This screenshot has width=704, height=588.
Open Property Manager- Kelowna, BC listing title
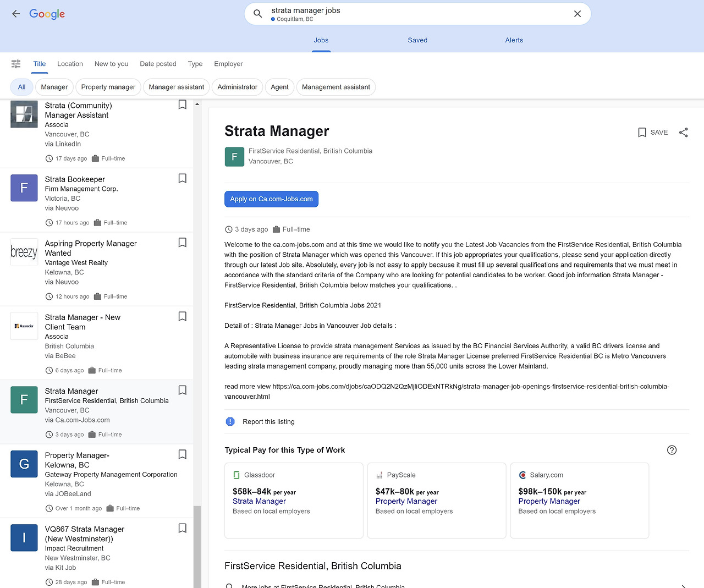(77, 460)
